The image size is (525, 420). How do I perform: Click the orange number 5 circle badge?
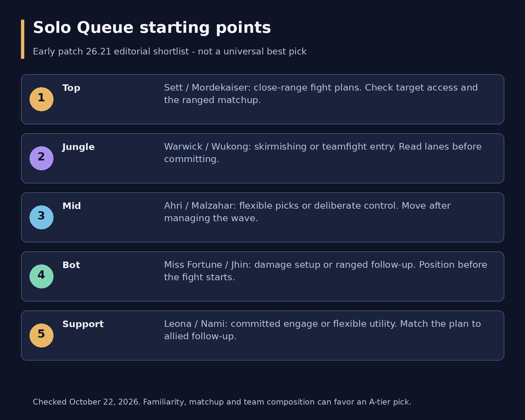click(x=41, y=336)
